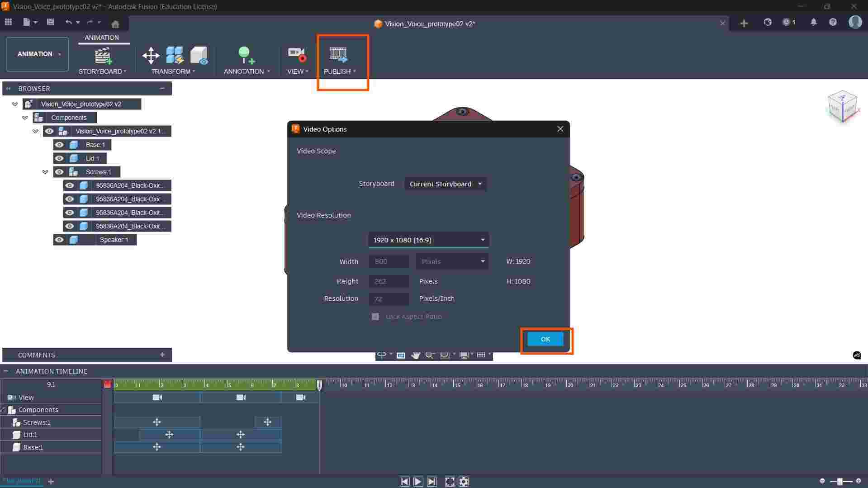Open the Extensions globe icon

tap(768, 22)
